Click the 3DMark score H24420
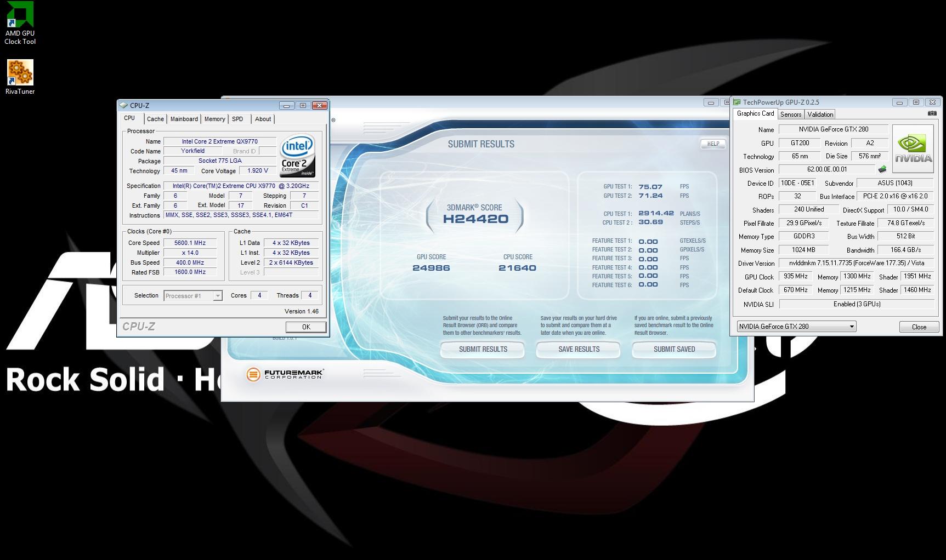 475,219
